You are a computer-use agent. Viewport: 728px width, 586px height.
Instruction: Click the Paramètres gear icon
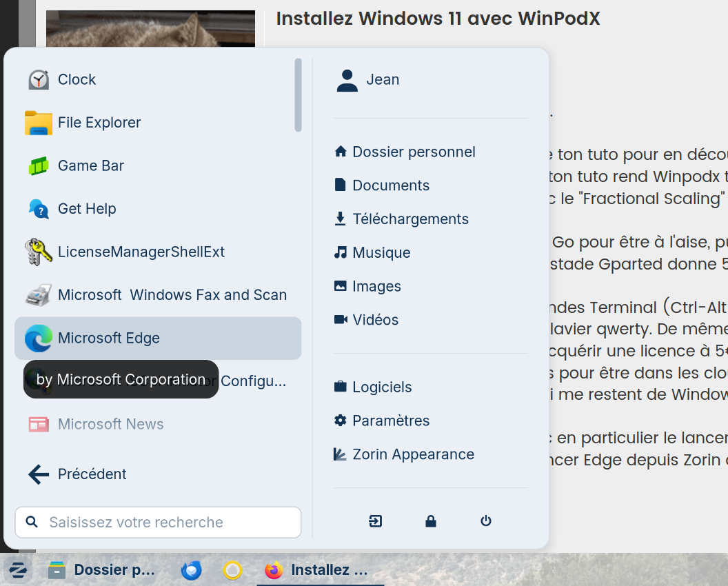[341, 421]
